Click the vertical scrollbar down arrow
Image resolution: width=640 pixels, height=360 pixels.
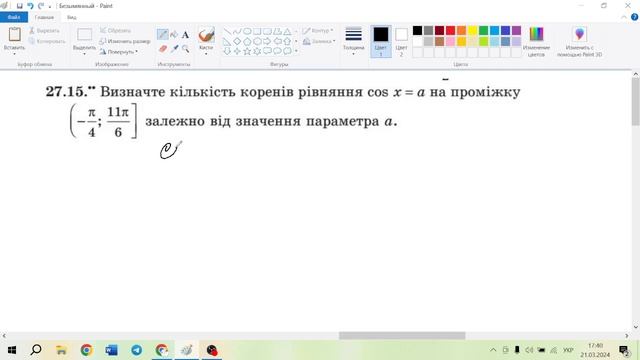click(636, 327)
